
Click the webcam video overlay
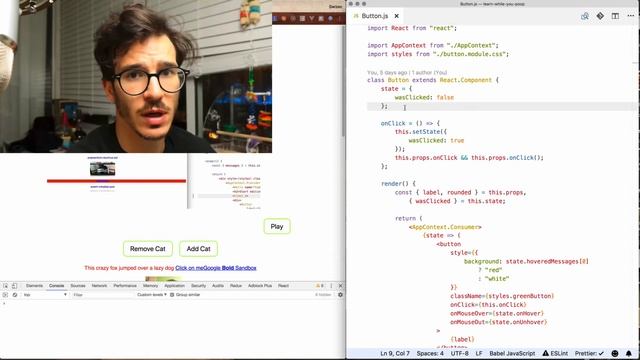point(136,76)
